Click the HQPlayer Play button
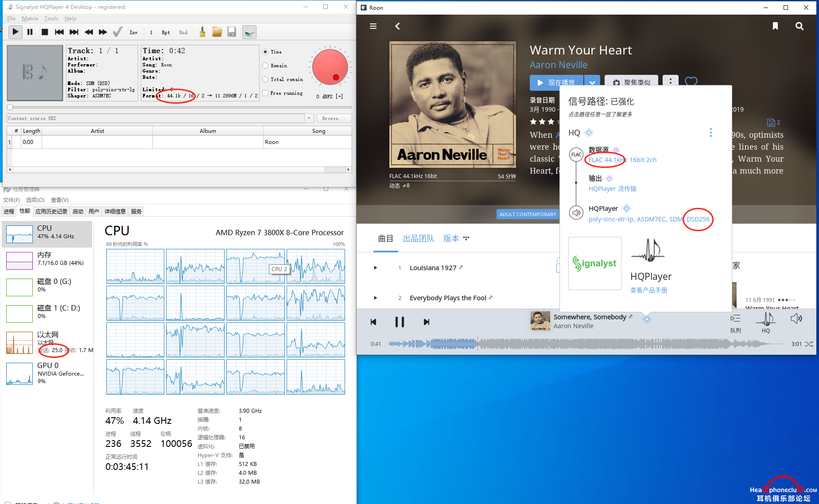 coord(16,32)
